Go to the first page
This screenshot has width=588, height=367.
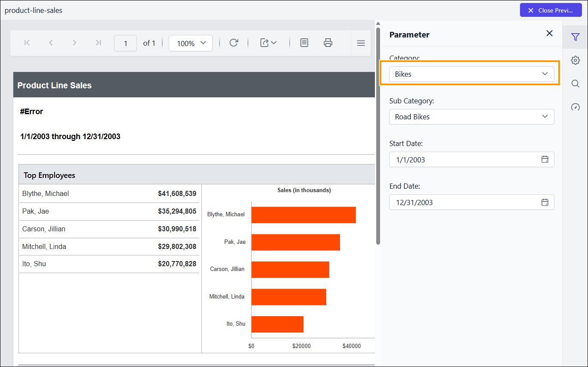tap(27, 43)
